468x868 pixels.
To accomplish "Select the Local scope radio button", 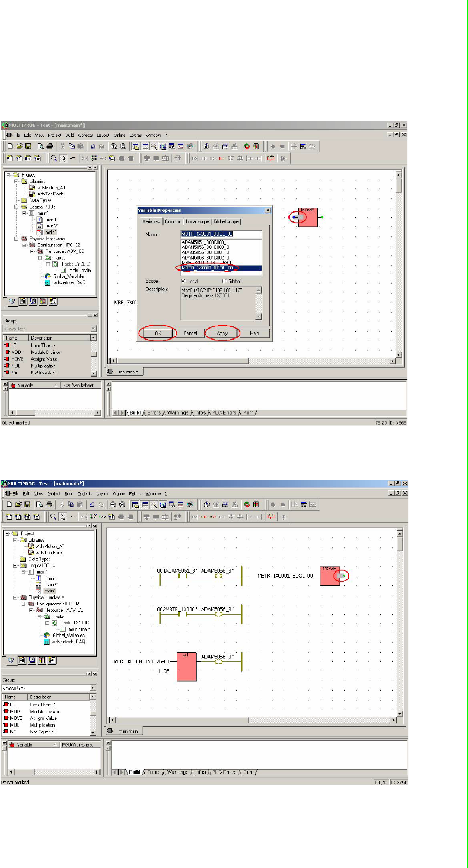I will (x=183, y=282).
